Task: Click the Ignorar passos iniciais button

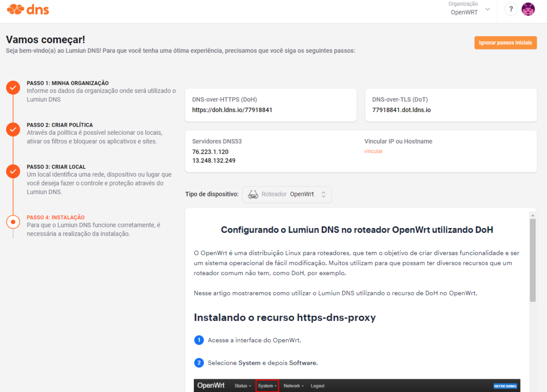Action: coord(506,42)
